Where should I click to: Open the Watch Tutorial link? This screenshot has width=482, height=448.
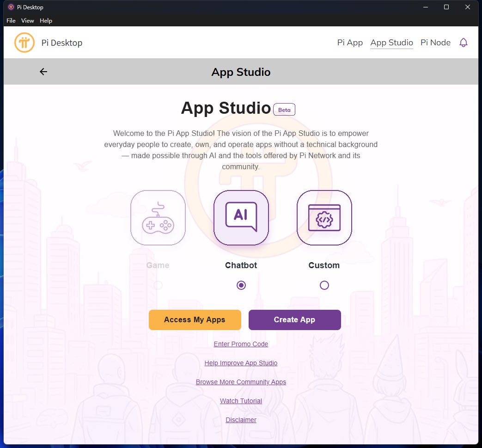click(241, 401)
